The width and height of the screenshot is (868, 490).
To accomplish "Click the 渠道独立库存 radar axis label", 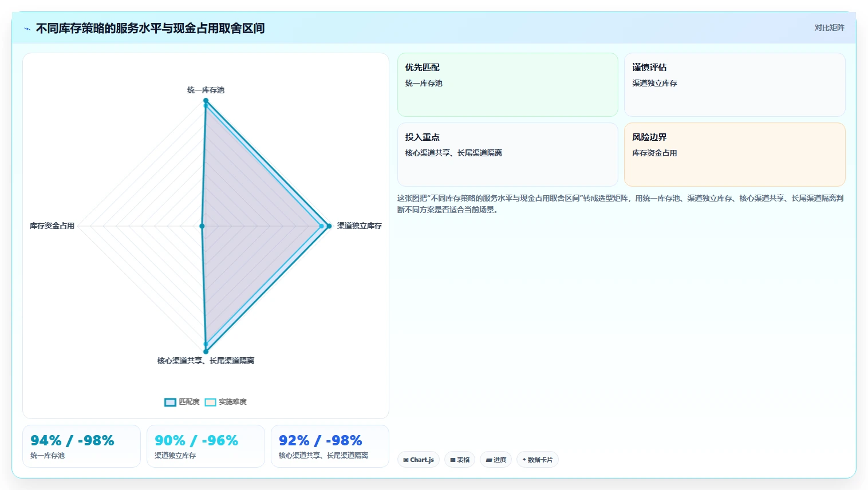I will click(359, 226).
